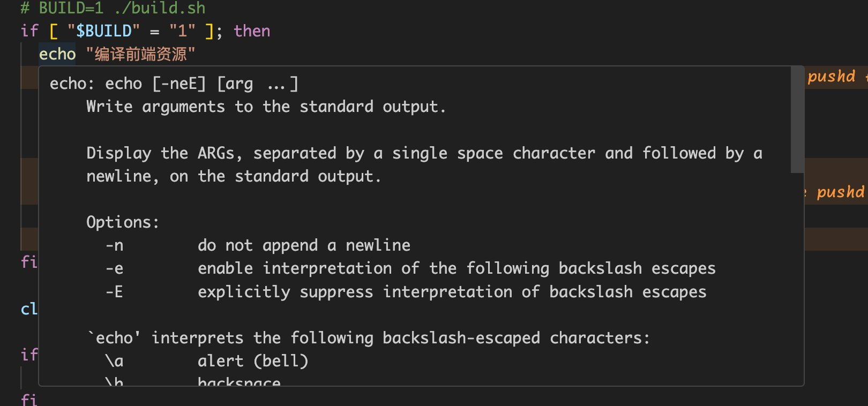The width and height of the screenshot is (868, 406).
Task: Click the "=" operator in the condition
Action: click(x=154, y=31)
